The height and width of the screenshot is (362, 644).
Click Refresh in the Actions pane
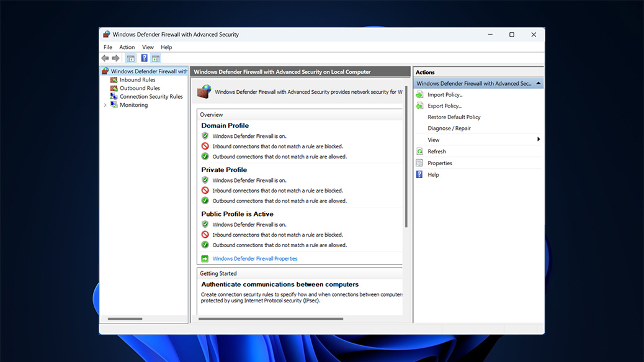437,152
